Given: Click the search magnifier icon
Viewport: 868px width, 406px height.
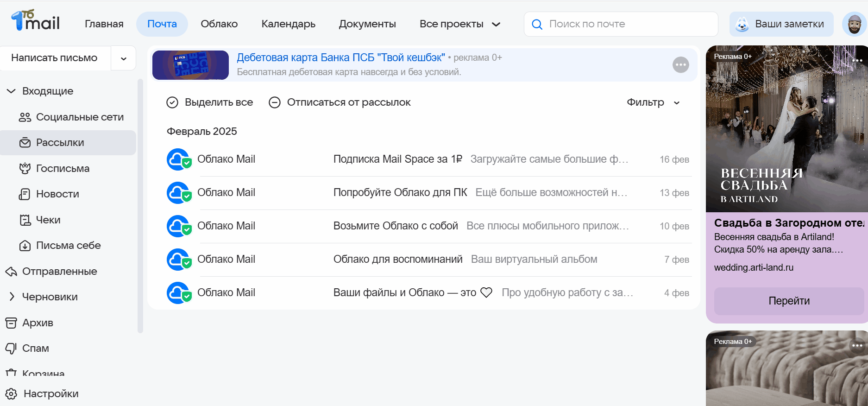Looking at the screenshot, I should pyautogui.click(x=537, y=24).
